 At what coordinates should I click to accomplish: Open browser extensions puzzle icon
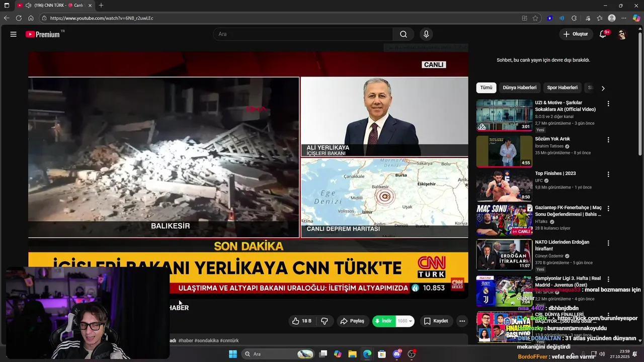574,18
